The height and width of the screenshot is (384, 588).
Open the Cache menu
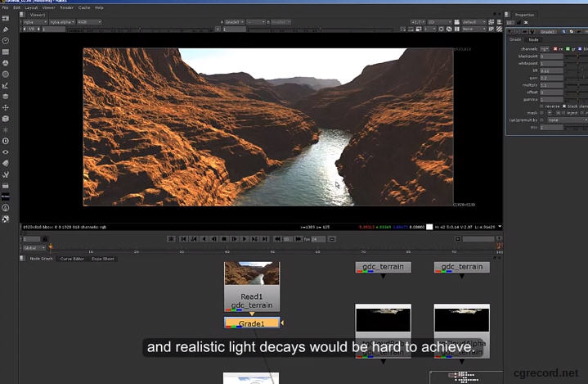coord(84,7)
